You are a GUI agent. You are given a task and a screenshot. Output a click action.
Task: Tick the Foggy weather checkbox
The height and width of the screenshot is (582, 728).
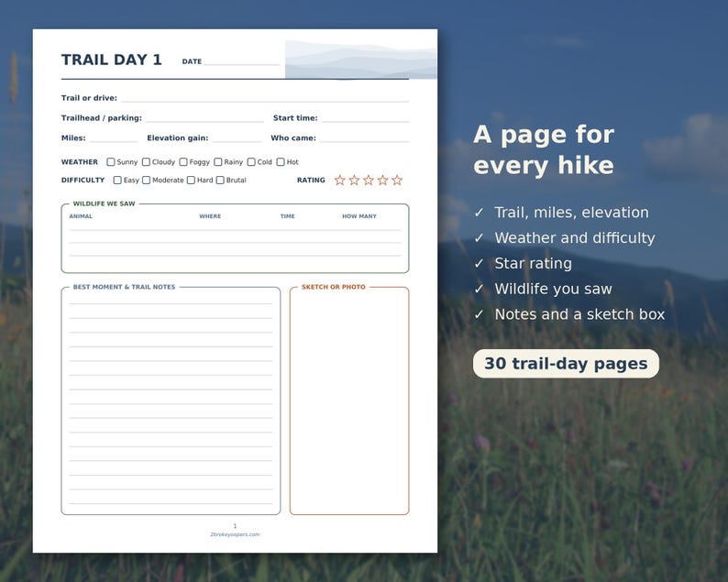(183, 162)
